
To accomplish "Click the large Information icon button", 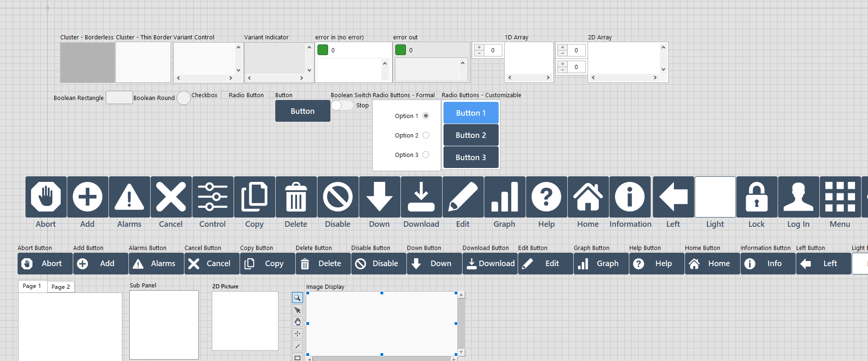I will [630, 197].
